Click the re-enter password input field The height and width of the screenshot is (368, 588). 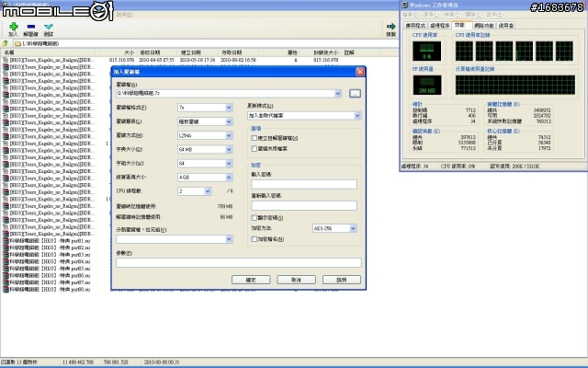tap(304, 205)
